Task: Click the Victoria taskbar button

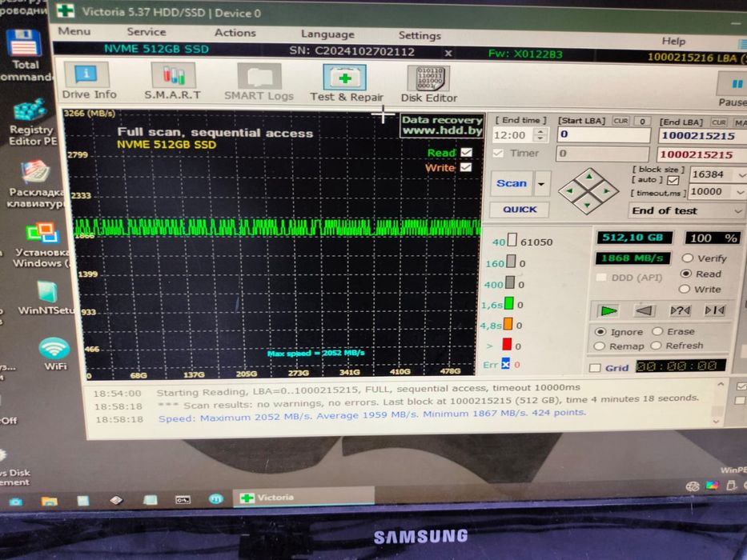Action: 303,498
